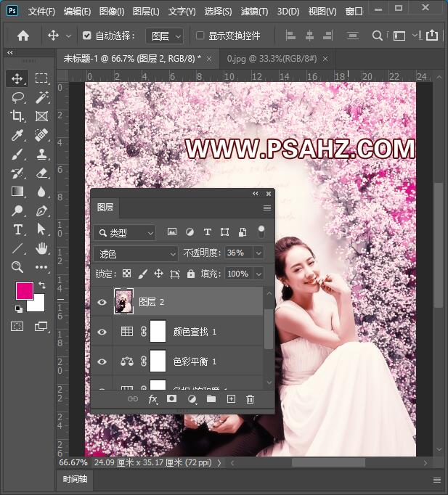
Task: Delete the selected layer with trash icon
Action: tap(250, 399)
